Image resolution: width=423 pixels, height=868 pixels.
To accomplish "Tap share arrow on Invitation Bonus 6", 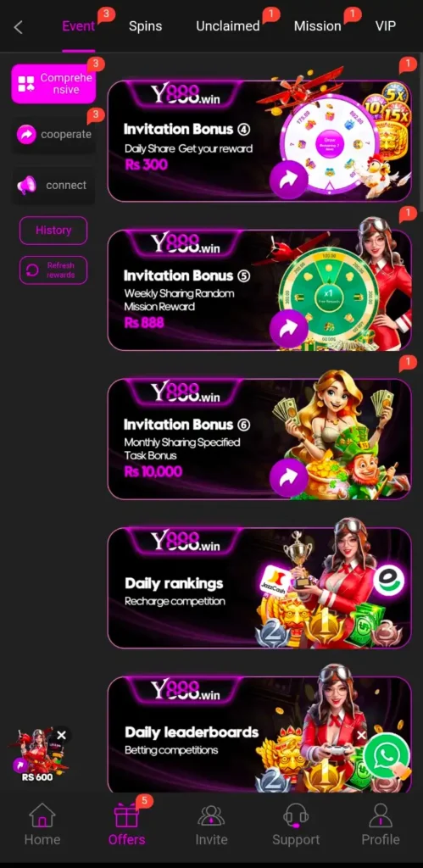I will point(288,478).
